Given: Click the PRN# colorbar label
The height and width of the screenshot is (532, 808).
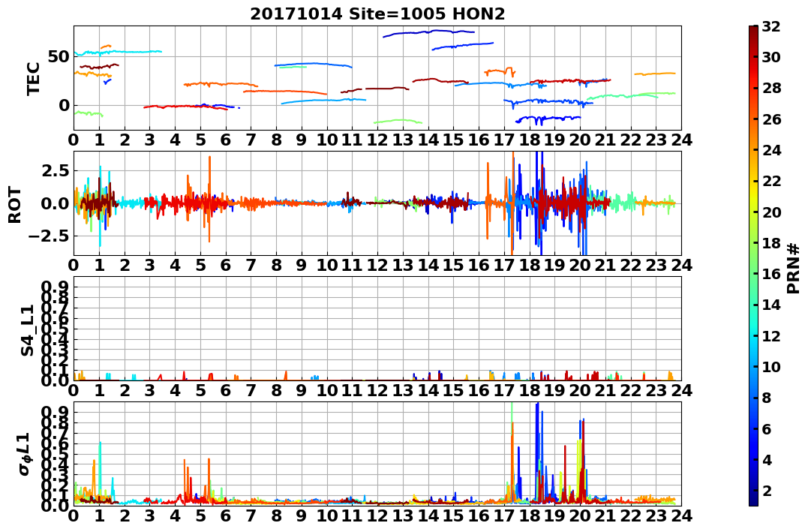Looking at the screenshot, I should coord(794,268).
